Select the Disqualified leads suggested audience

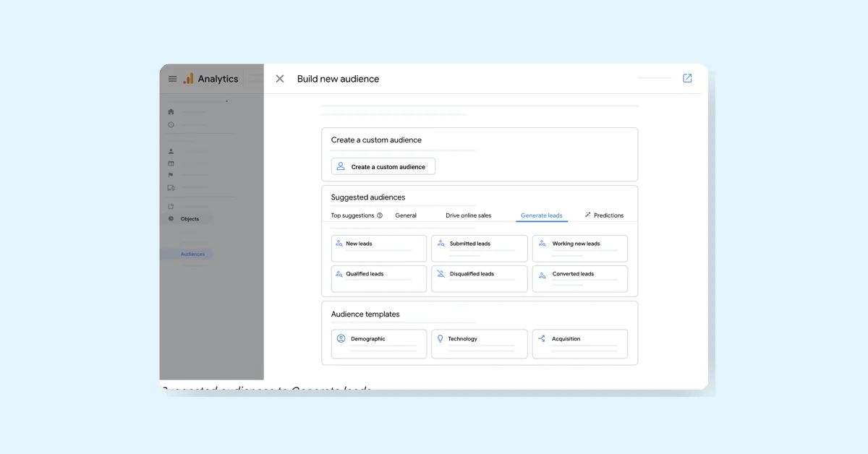pos(479,278)
